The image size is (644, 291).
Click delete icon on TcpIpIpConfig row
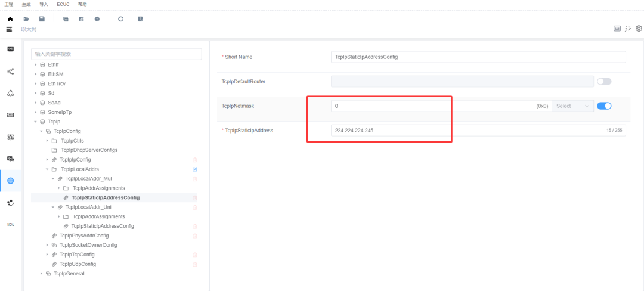(x=194, y=160)
